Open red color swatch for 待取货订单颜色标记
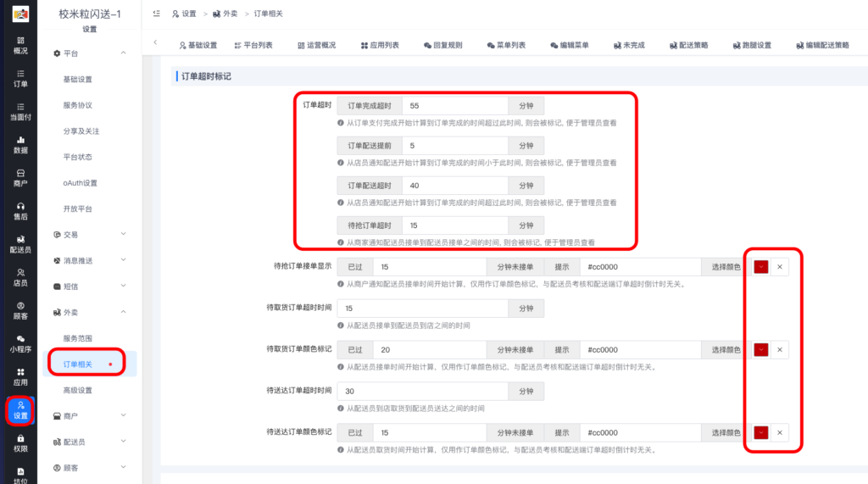This screenshot has height=484, width=868. coord(761,350)
